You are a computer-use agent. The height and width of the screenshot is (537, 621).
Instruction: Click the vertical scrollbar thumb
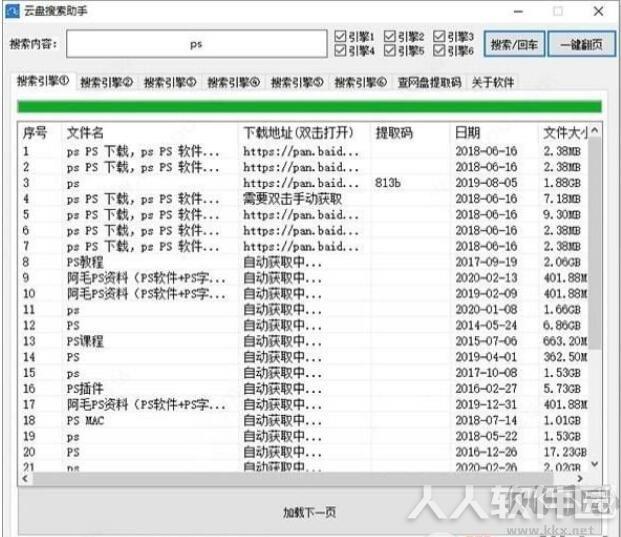pos(595,243)
